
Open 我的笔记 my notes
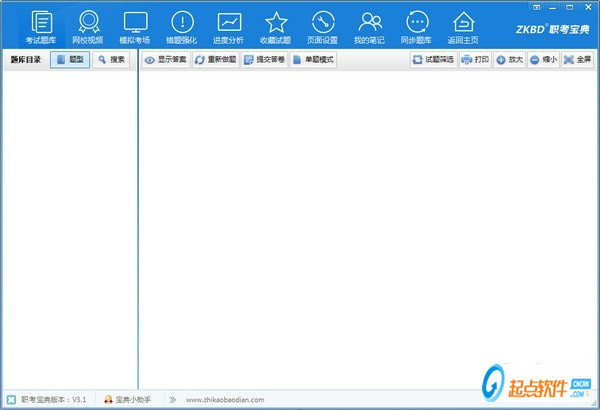click(369, 27)
